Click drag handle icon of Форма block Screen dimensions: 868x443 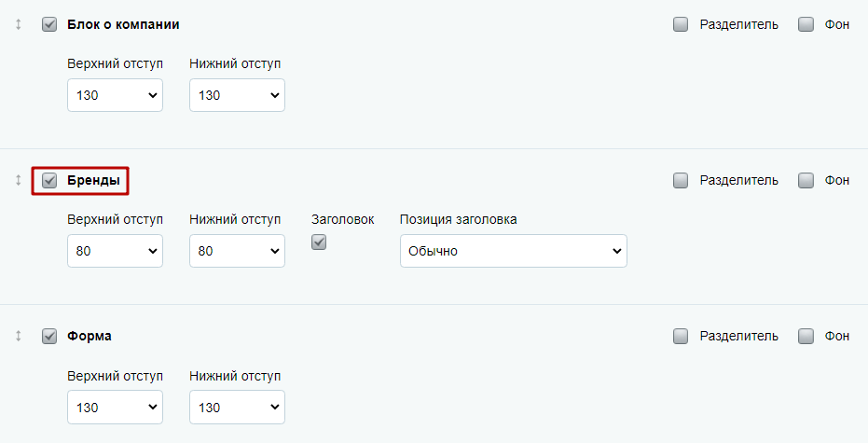pyautogui.click(x=19, y=336)
